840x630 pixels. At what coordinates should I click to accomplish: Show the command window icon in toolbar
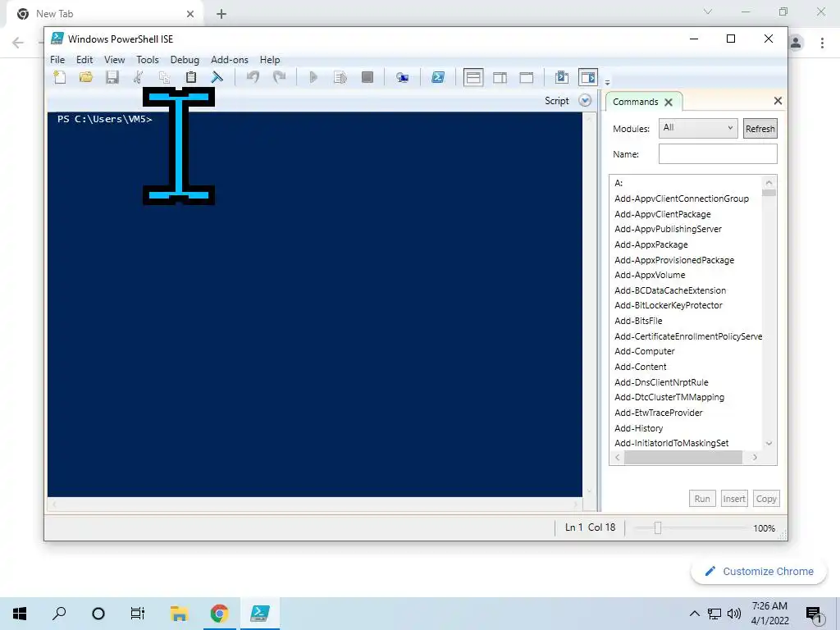(561, 77)
